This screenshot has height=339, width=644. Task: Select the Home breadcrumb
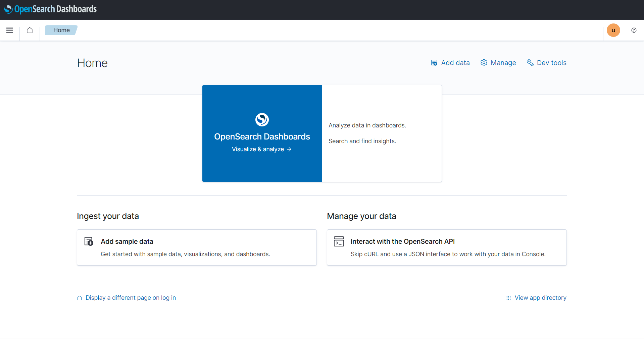61,30
